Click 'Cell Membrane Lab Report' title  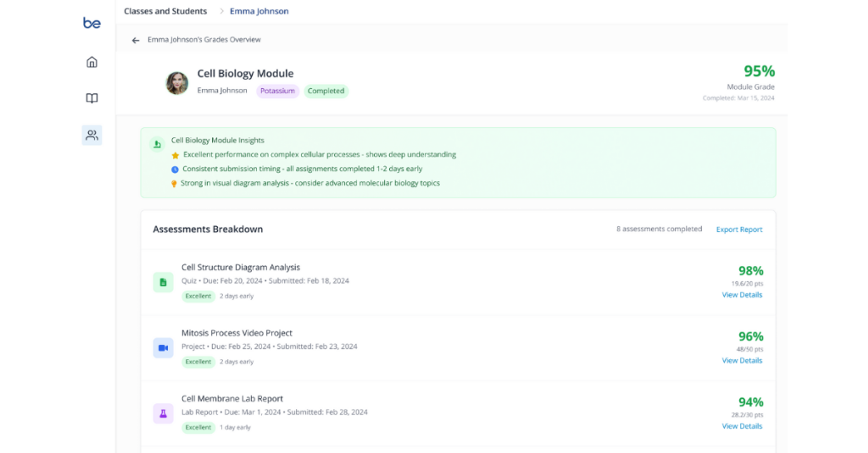[232, 399]
